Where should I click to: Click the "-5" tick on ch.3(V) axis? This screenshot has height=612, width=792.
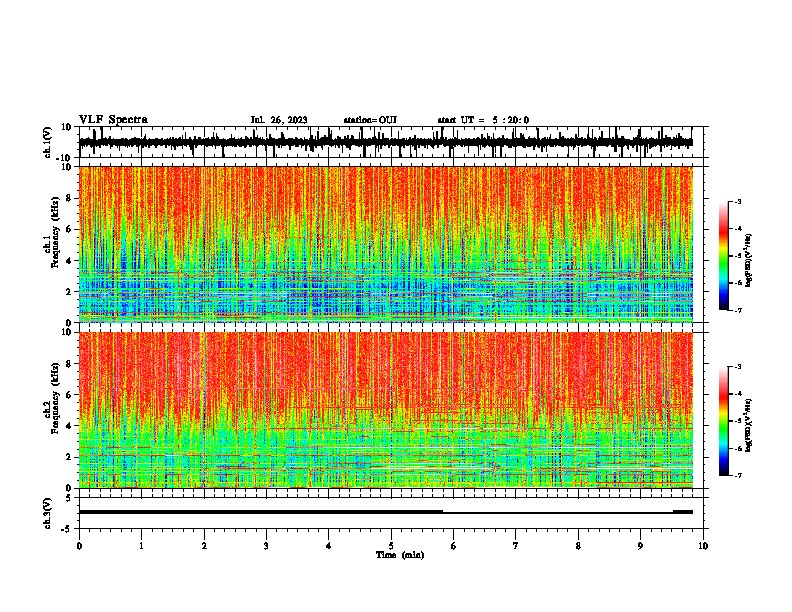tap(67, 529)
